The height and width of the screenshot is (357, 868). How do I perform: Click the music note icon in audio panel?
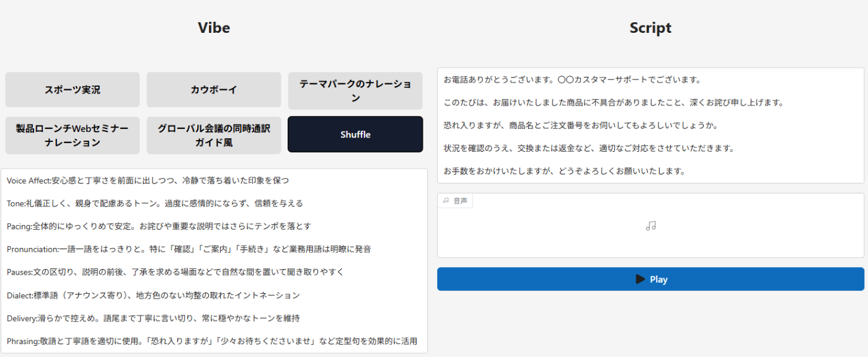[x=650, y=226]
